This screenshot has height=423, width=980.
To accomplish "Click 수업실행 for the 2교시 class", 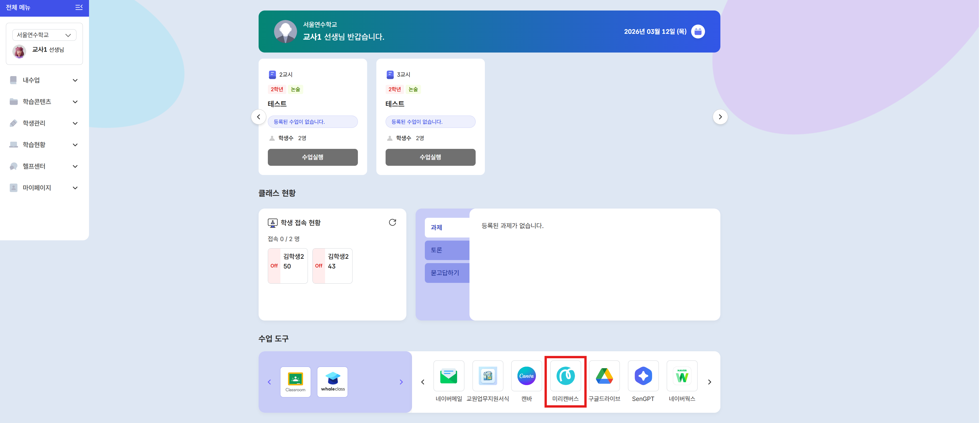I will click(x=312, y=157).
